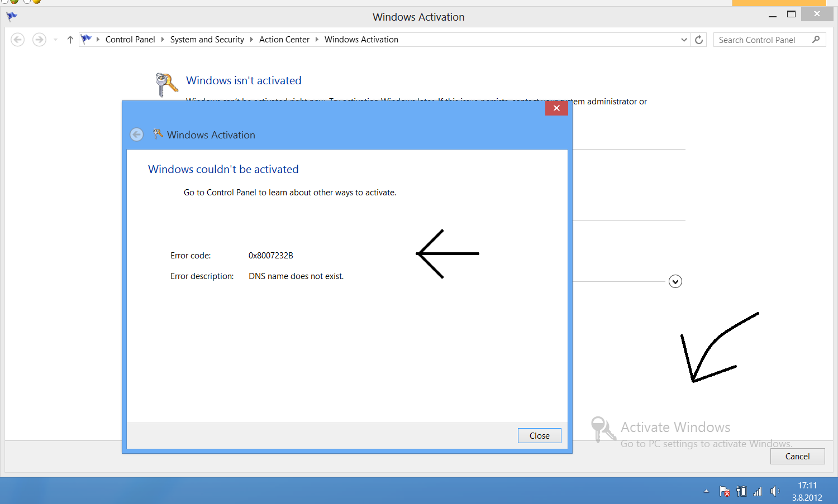Go up one level with up arrow
The image size is (838, 504).
(70, 40)
